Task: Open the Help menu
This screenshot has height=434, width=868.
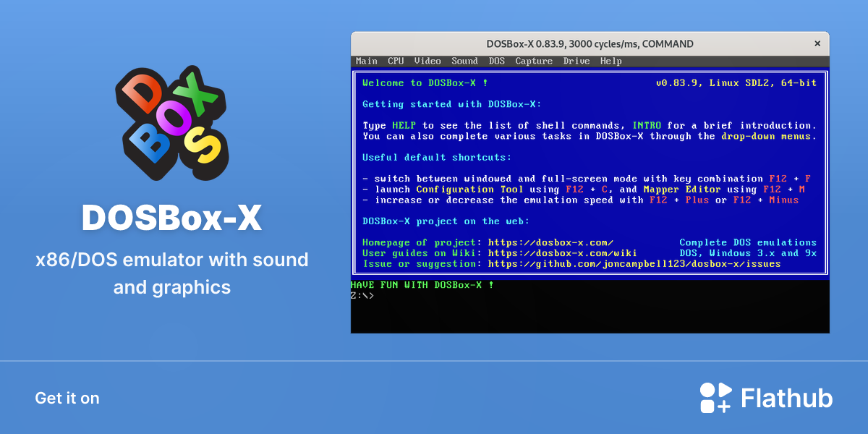Action: click(x=611, y=61)
